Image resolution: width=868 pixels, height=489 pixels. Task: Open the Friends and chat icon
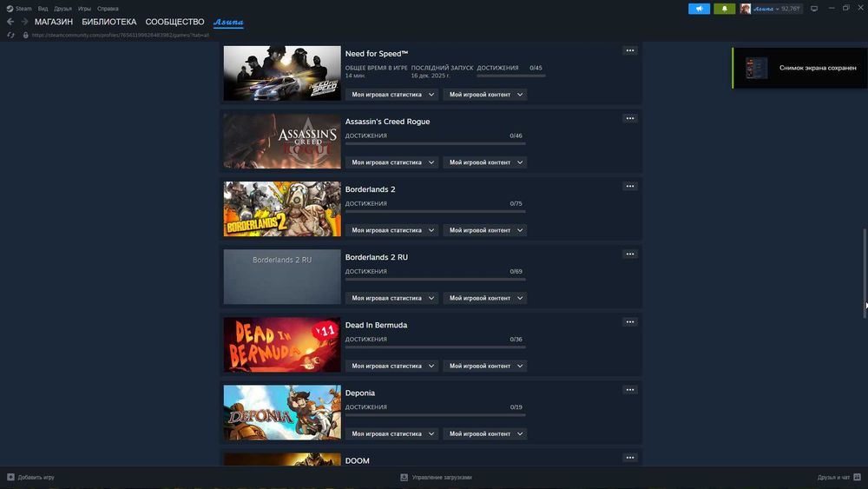[857, 477]
